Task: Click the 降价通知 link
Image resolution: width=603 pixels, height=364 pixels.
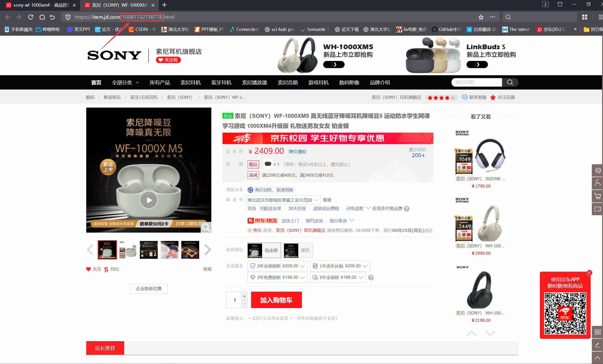Action: tap(297, 152)
